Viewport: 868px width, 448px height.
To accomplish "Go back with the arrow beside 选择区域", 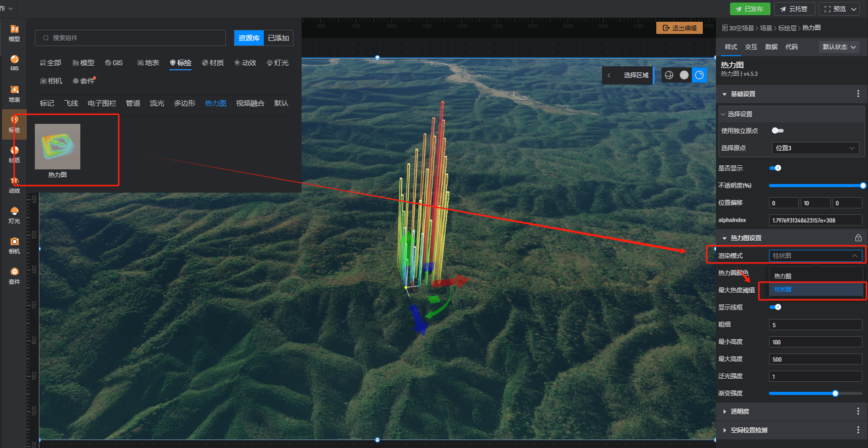I will (609, 75).
